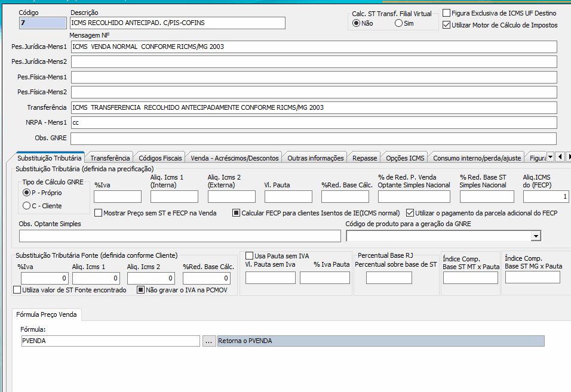
Task: Click Índice Comp. Base ST MG field
Action: (x=533, y=277)
